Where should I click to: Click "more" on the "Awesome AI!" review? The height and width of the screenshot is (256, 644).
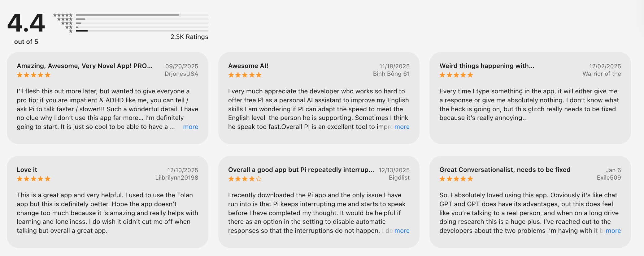(x=402, y=127)
